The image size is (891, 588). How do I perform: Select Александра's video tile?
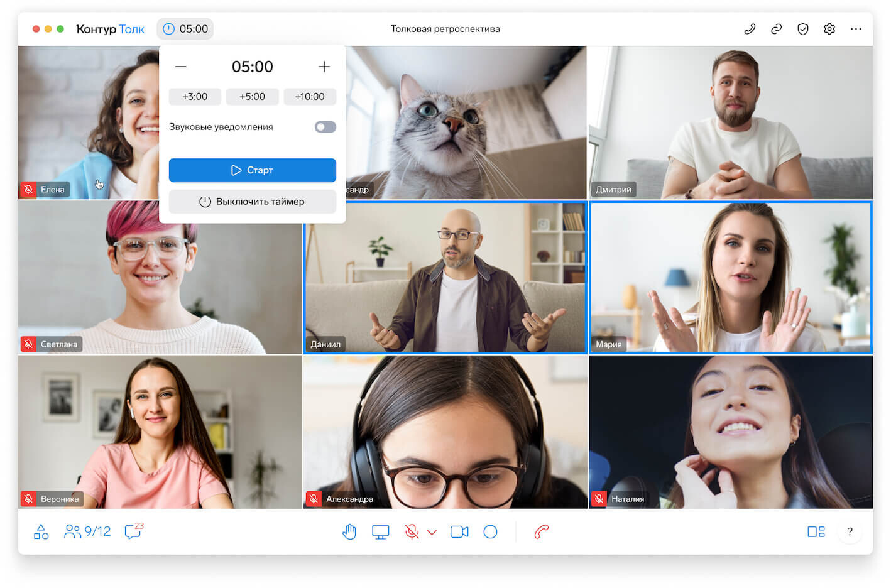pyautogui.click(x=445, y=432)
